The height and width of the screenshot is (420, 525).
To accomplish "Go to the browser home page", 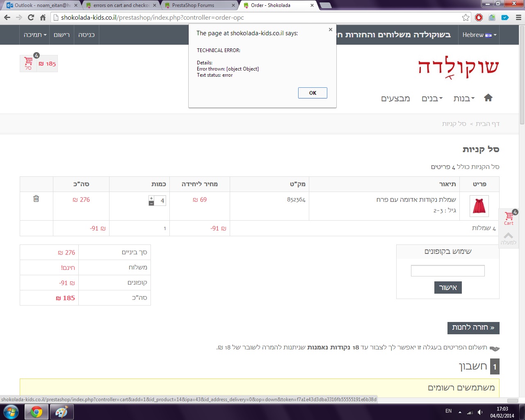I will (43, 18).
